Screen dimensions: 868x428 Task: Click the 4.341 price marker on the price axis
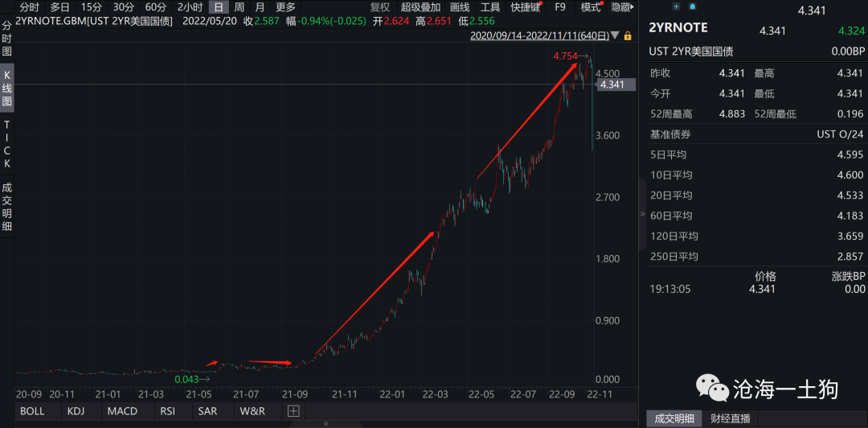[x=612, y=84]
